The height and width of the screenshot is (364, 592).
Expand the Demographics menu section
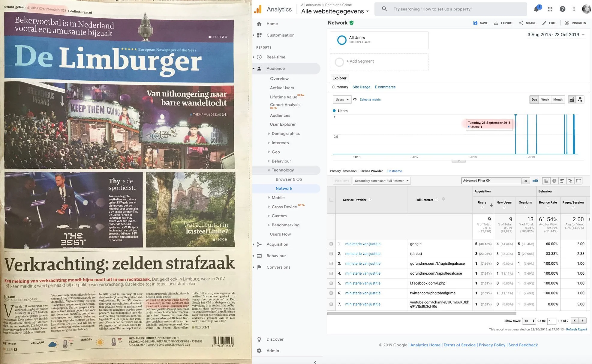pyautogui.click(x=285, y=133)
